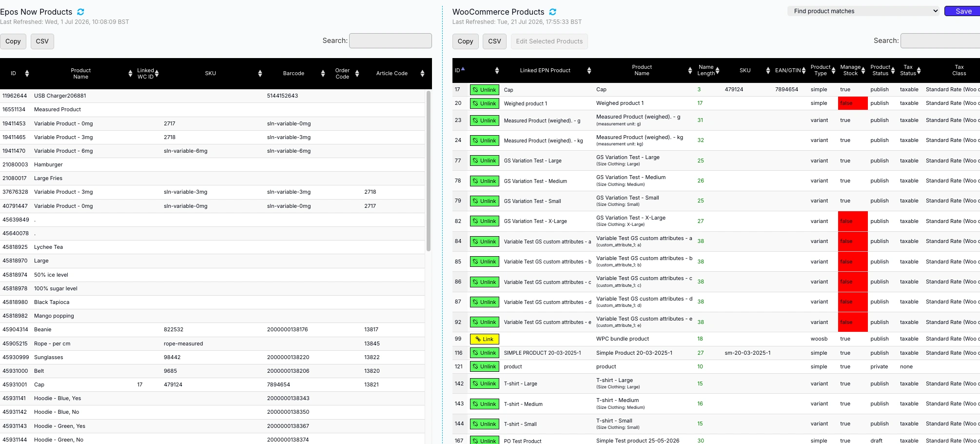Click red false cell for Weighed product 1
This screenshot has height=444, width=980.
853,103
